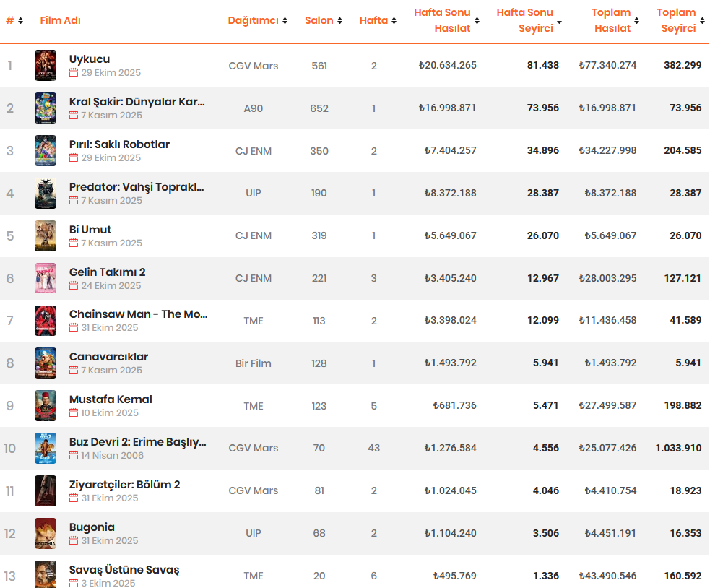Open the Kral Şakir poster thumbnail

point(45,108)
